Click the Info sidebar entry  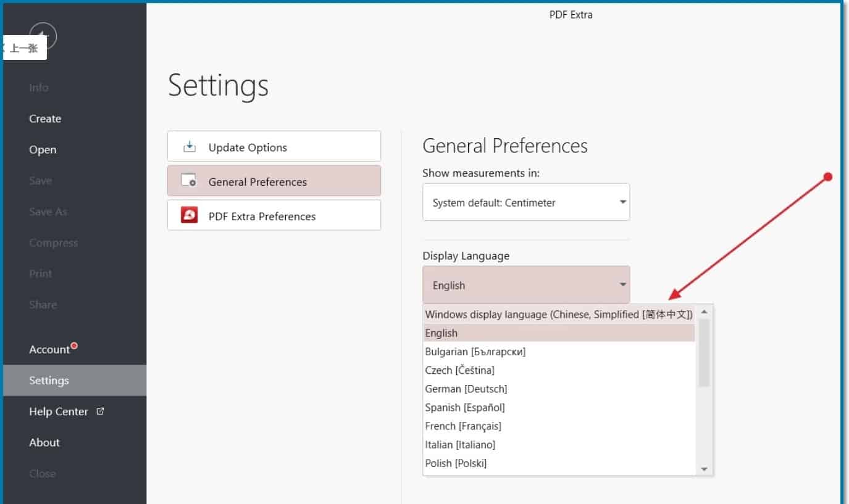38,88
